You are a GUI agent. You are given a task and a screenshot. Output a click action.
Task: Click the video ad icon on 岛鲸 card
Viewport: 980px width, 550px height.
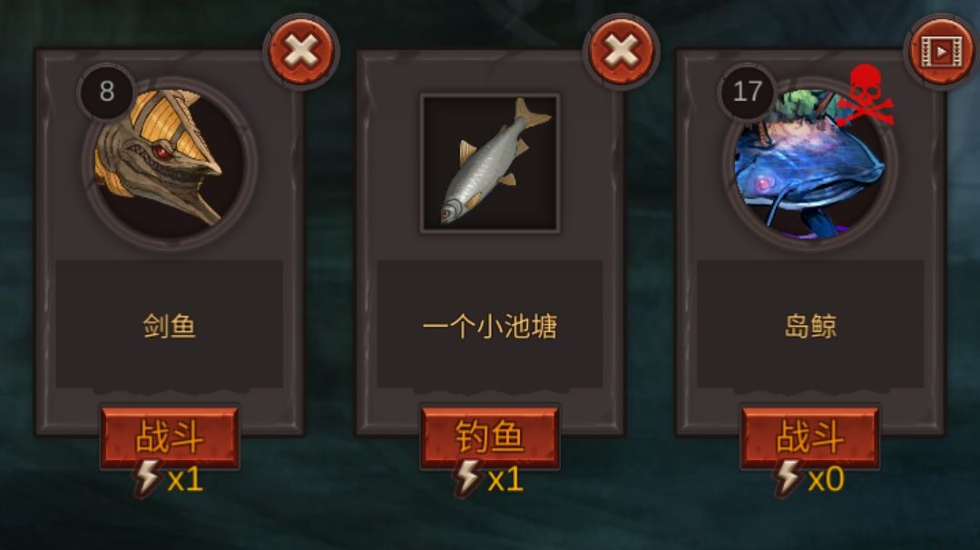coord(942,51)
